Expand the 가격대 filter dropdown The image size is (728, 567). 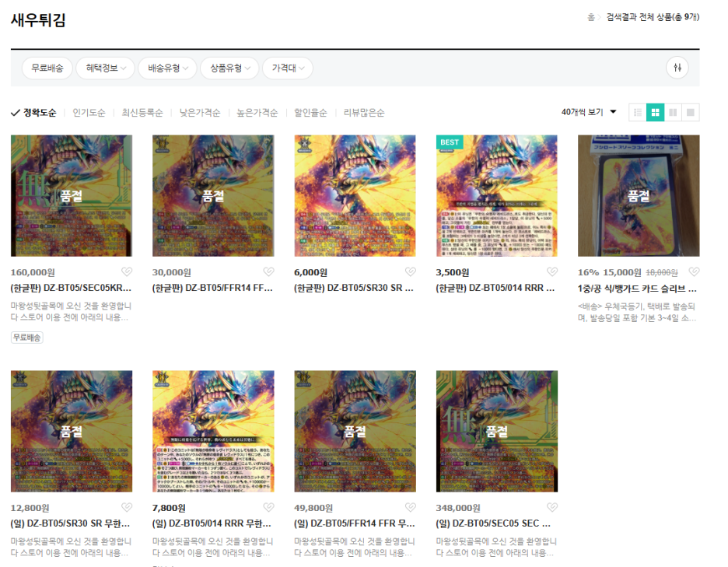pos(288,68)
